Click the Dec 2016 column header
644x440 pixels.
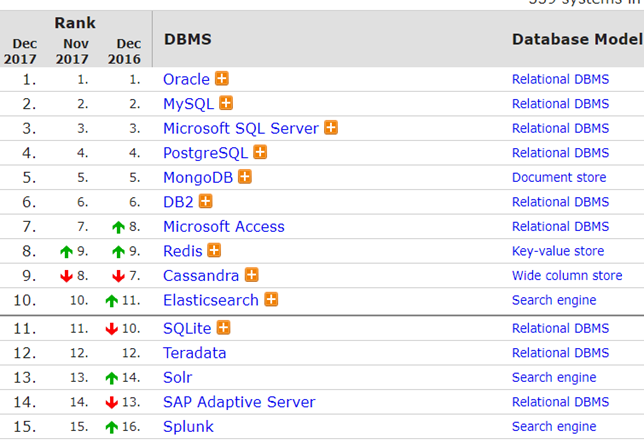124,51
